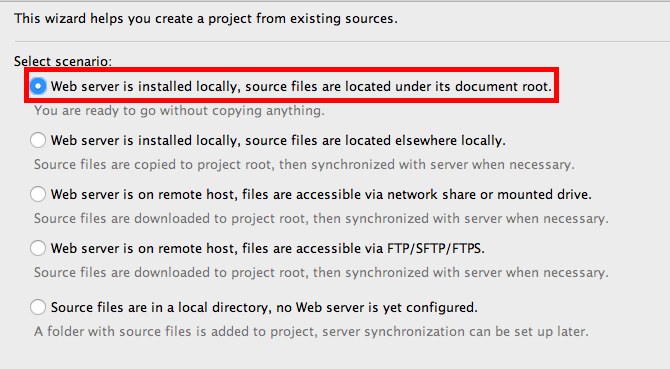
Task: Click label text 'source files are located elsewhere locally'
Action: (375, 141)
